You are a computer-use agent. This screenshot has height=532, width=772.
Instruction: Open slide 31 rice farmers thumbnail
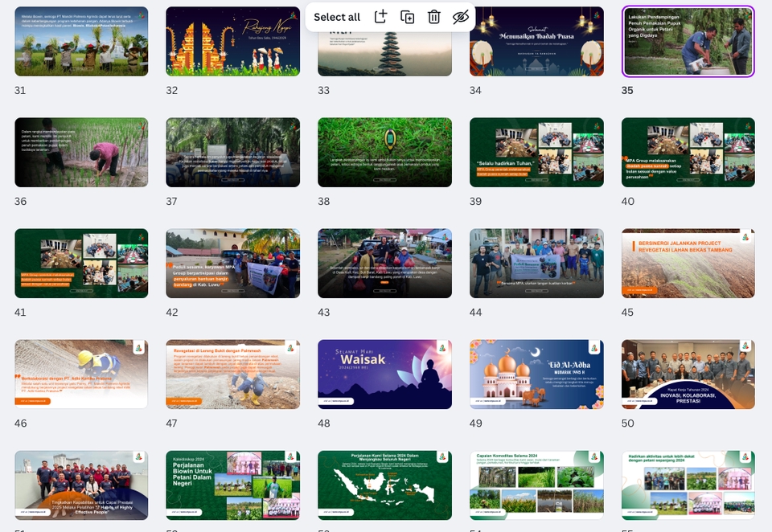coord(81,41)
